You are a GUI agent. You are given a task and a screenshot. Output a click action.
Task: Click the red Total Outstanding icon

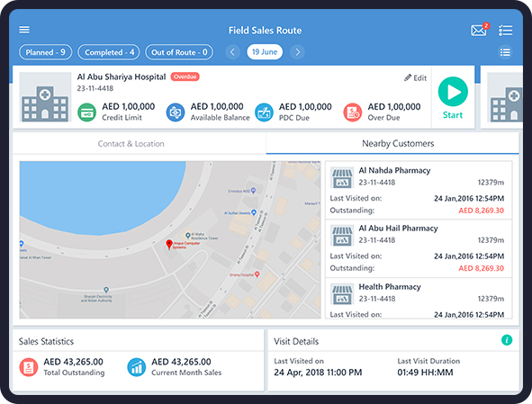coord(29,367)
